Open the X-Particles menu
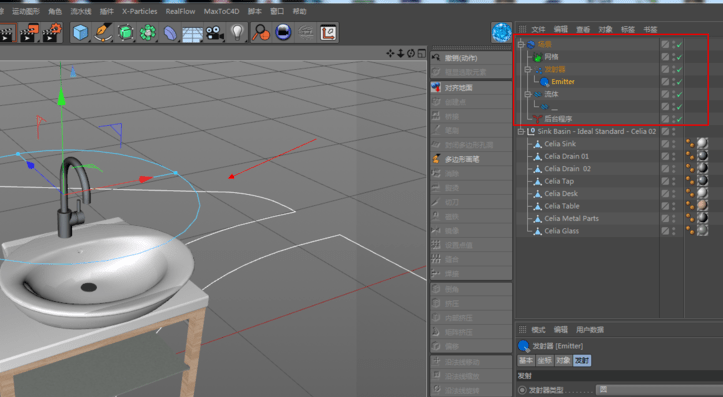The width and height of the screenshot is (723, 397). 139,11
